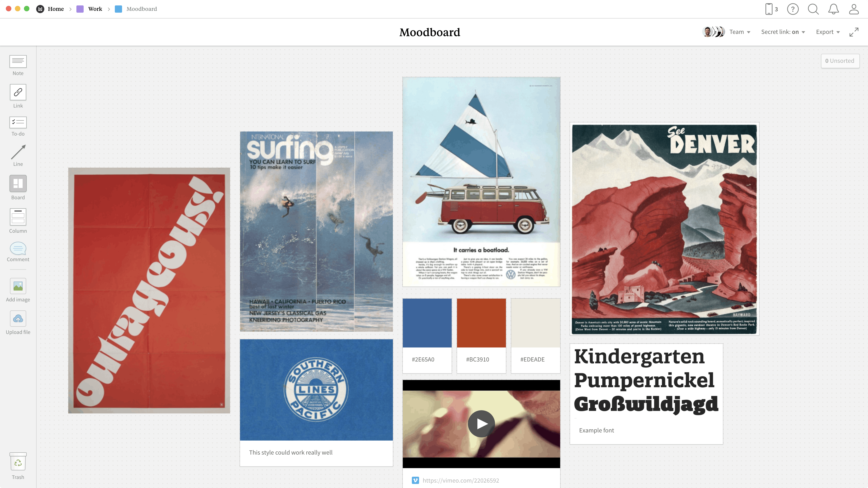Viewport: 868px width, 488px height.
Task: Enter fullscreen mode
Action: point(854,32)
